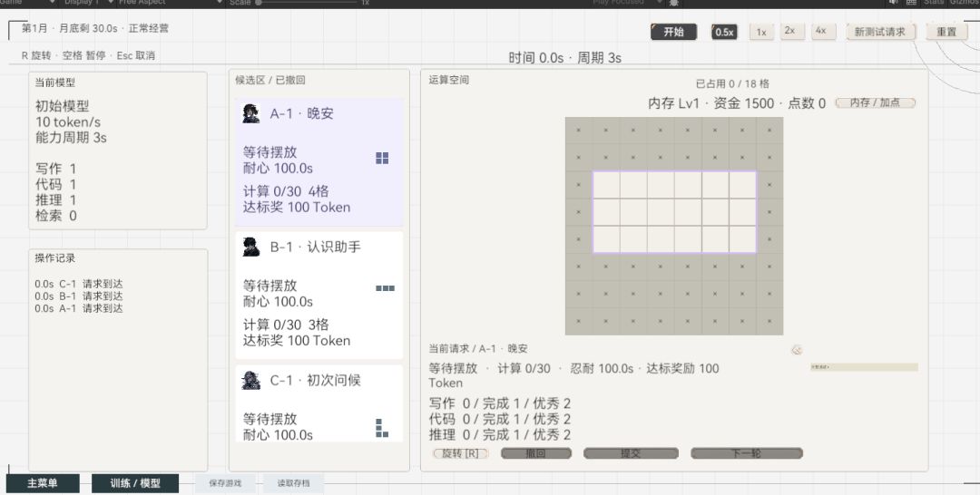The image size is (980, 495).
Task: Select the 2x2 square block shape icon
Action: coord(382,158)
